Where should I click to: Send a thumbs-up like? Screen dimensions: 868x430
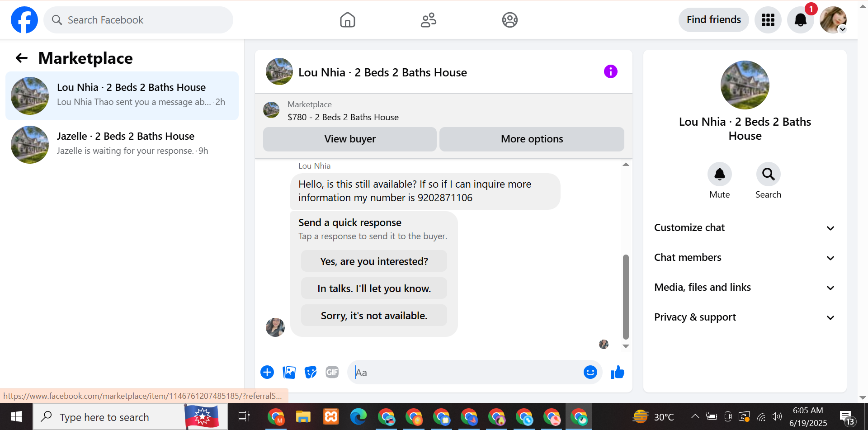coord(617,372)
